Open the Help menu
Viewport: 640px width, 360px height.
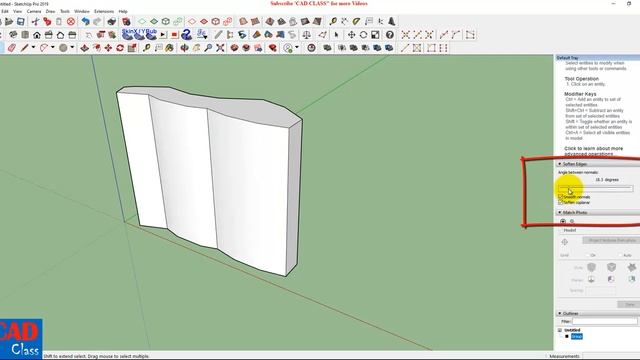click(x=123, y=11)
